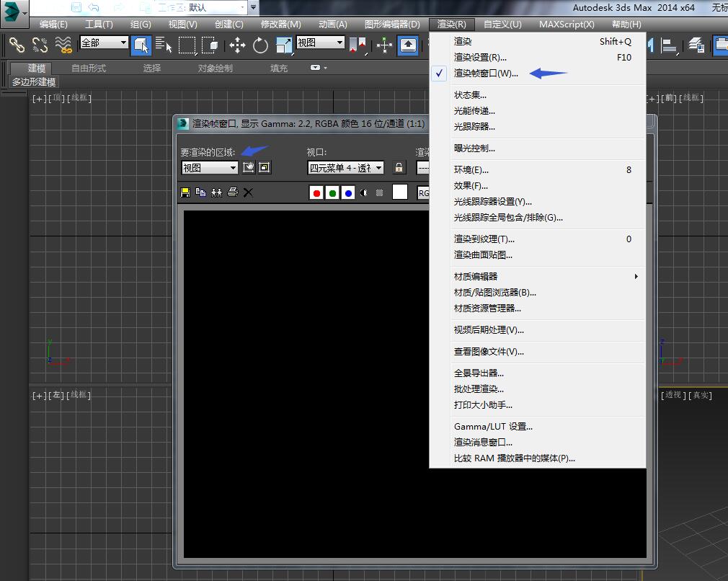Viewport: 728px width, 581px height.
Task: Switch to the 自由形式 ribbon tab
Action: [89, 68]
